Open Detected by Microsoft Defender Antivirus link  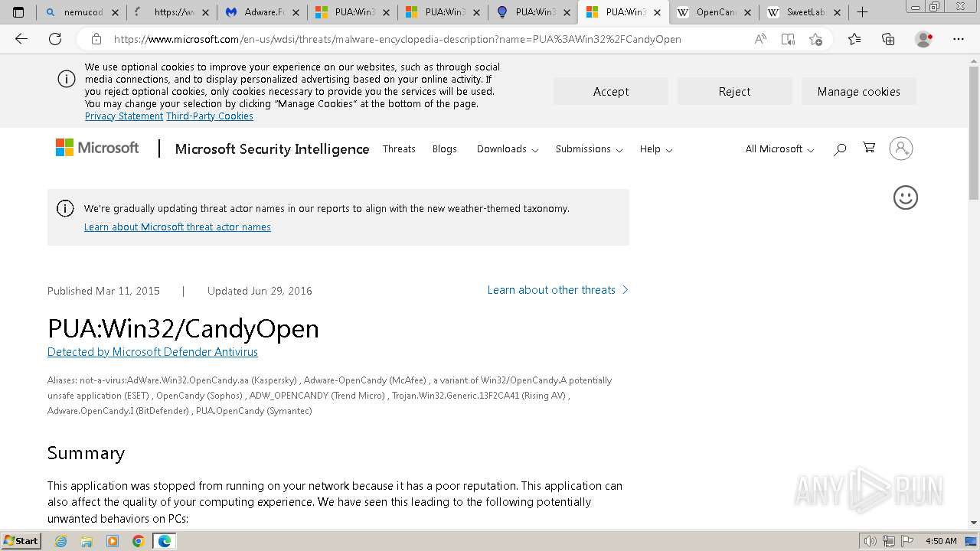tap(152, 352)
